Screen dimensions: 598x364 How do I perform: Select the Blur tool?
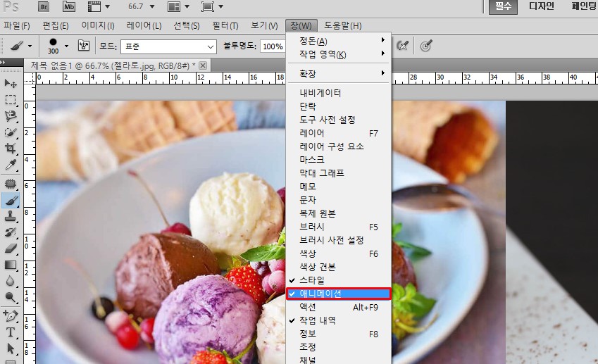pyautogui.click(x=11, y=281)
